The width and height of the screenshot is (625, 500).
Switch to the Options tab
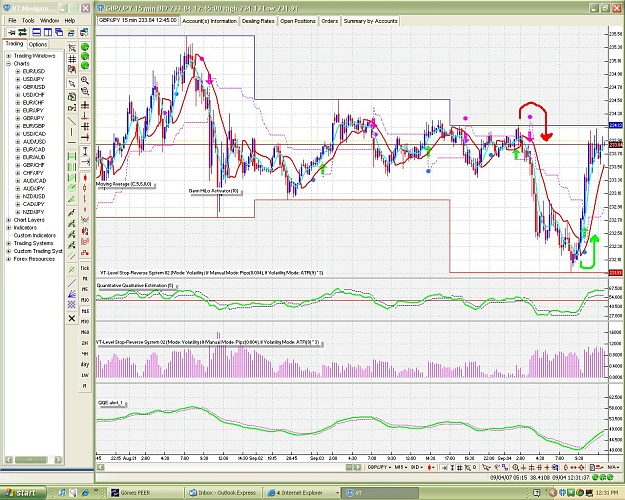[38, 45]
